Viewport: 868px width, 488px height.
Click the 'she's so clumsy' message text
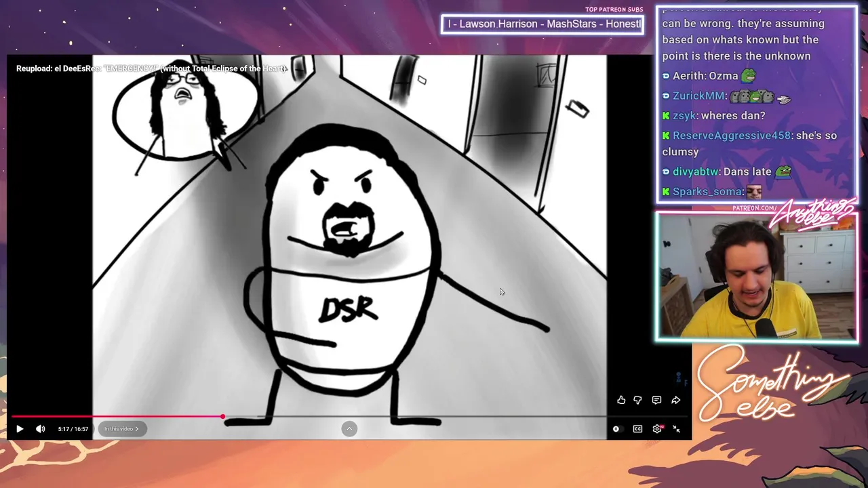(x=749, y=144)
